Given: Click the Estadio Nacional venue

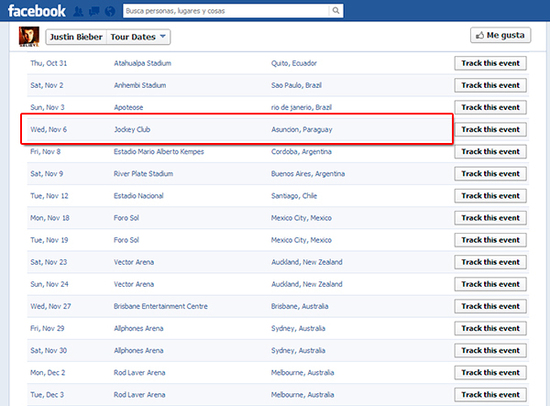Looking at the screenshot, I should click(x=139, y=196).
